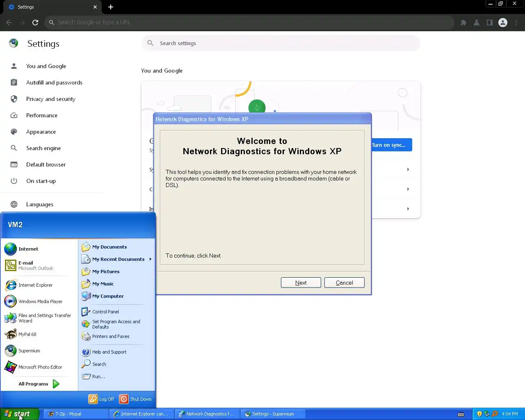
Task: Launch Windows Media Player from Start menu
Action: 39,301
